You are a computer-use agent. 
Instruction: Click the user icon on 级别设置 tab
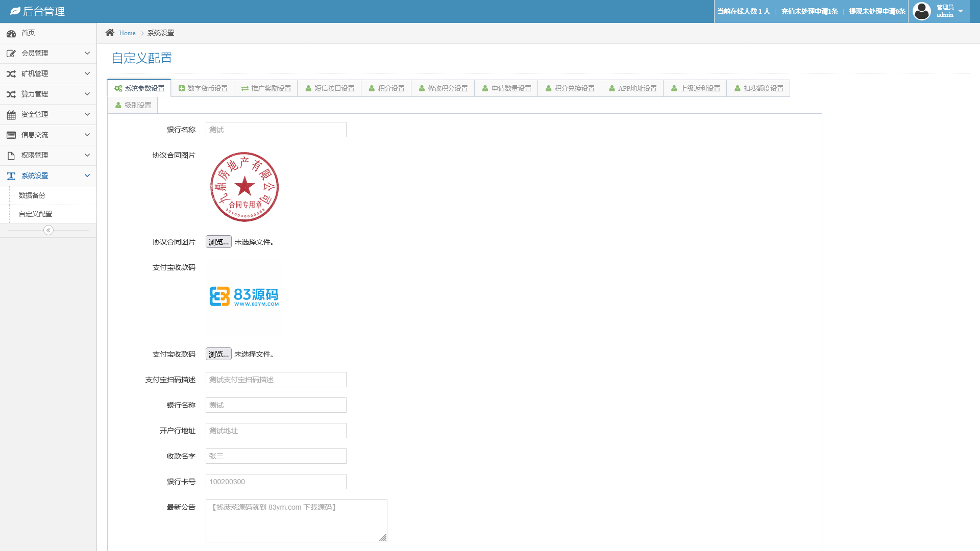[118, 105]
